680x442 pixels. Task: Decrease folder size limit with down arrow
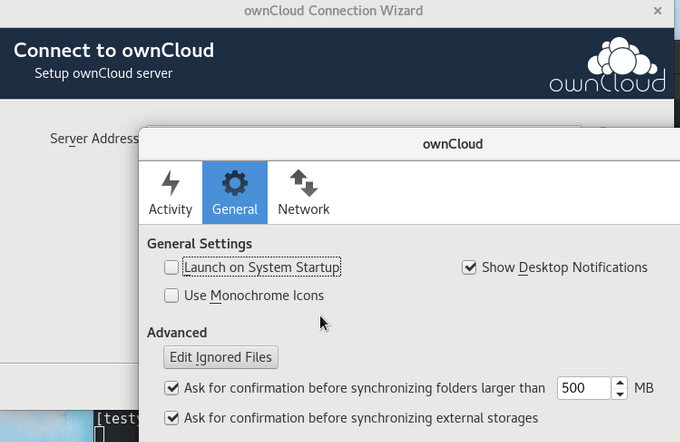point(621,394)
